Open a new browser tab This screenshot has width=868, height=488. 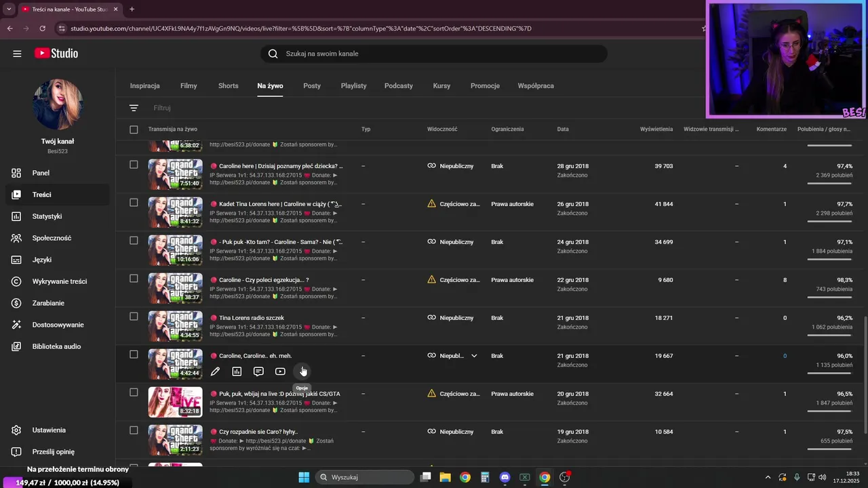132,9
